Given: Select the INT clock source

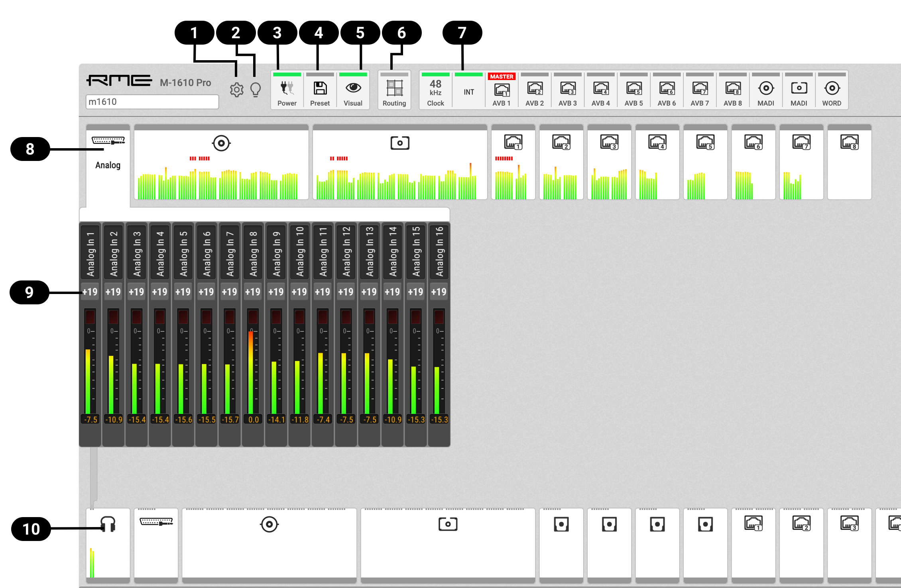Looking at the screenshot, I should coord(469,90).
